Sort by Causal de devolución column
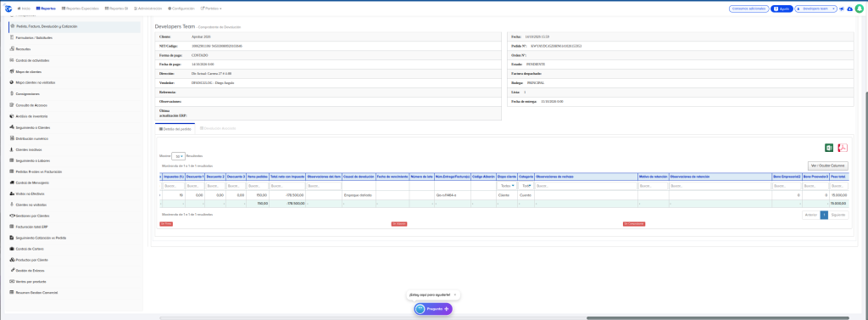The image size is (868, 320). point(359,177)
